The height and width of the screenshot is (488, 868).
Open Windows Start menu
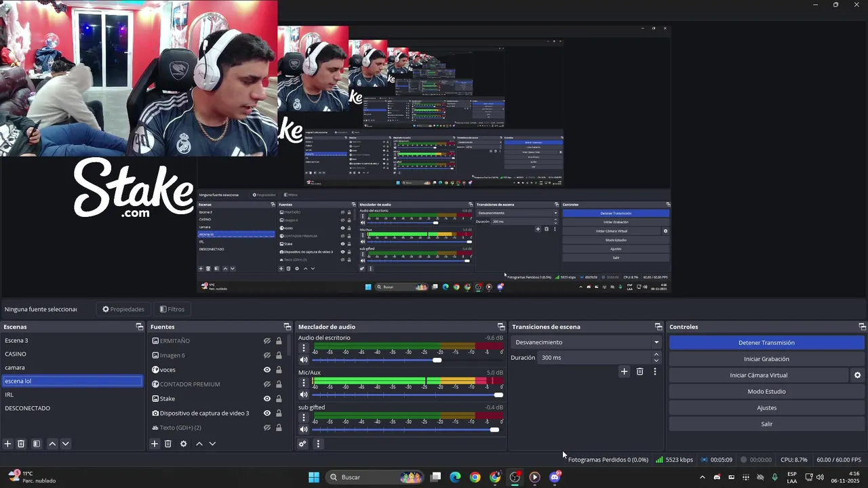tap(314, 477)
